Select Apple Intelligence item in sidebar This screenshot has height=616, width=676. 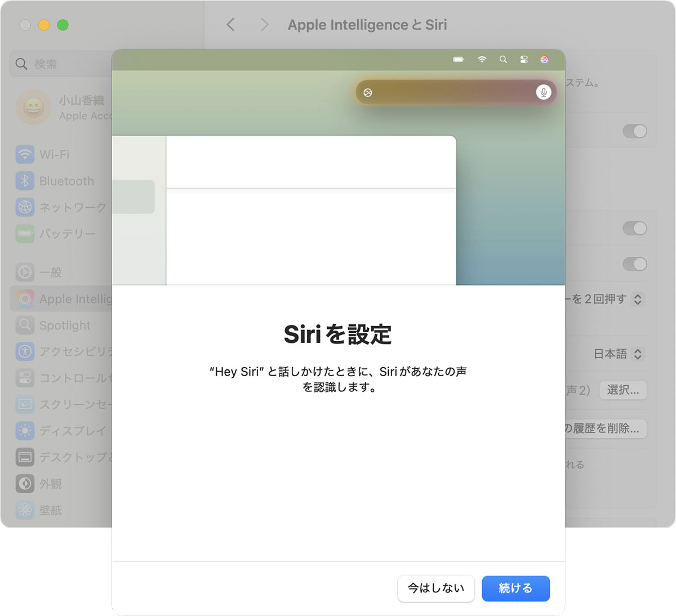click(62, 299)
